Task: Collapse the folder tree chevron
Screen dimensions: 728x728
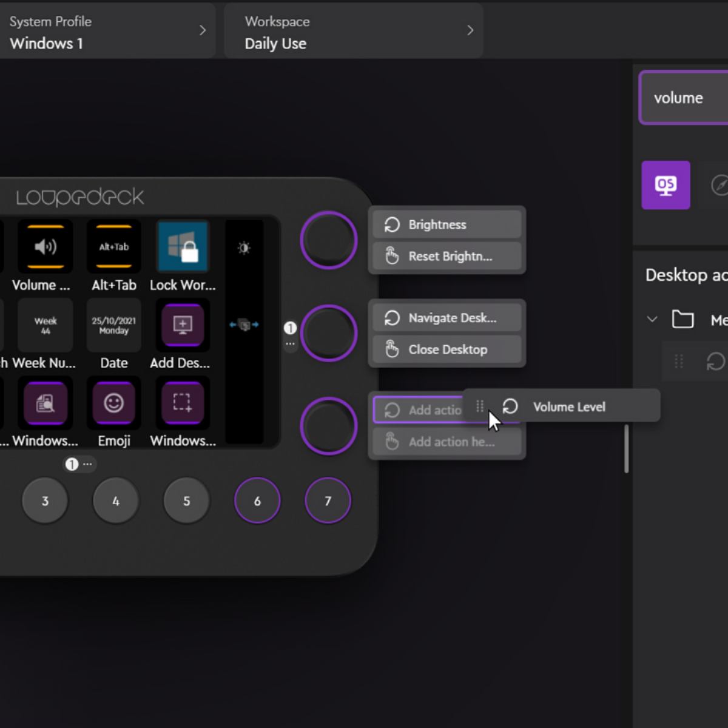Action: [x=652, y=319]
